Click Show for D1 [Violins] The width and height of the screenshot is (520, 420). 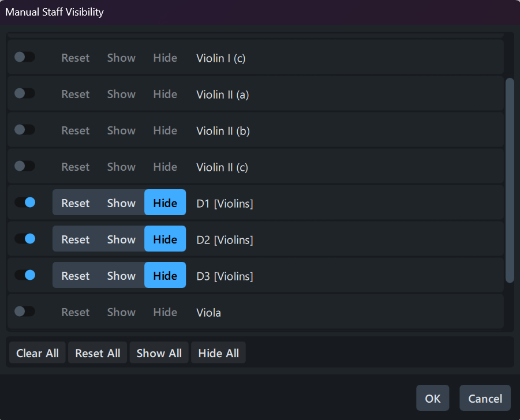(121, 203)
